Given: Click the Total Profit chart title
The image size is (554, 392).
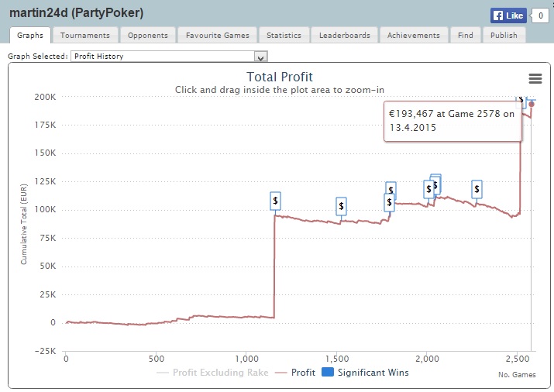Looking at the screenshot, I should [280, 77].
